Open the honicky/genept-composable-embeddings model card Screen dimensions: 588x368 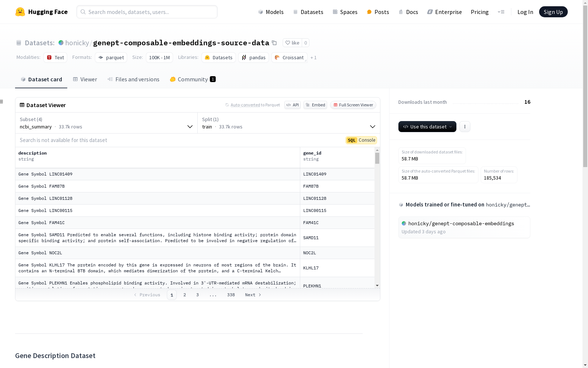pyautogui.click(x=464, y=227)
